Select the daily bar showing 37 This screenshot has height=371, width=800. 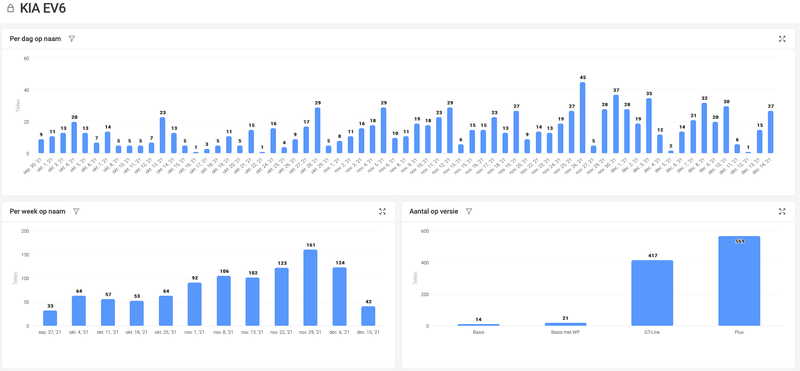tap(616, 124)
